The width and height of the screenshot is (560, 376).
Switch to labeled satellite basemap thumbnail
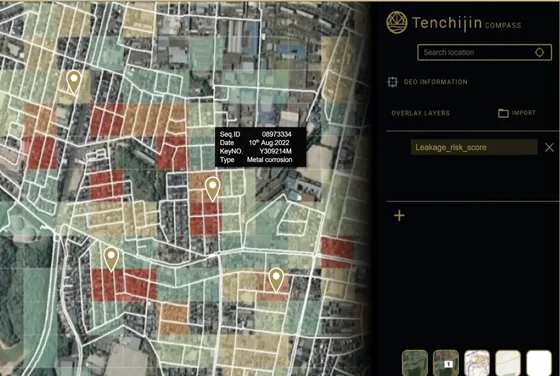click(x=446, y=363)
